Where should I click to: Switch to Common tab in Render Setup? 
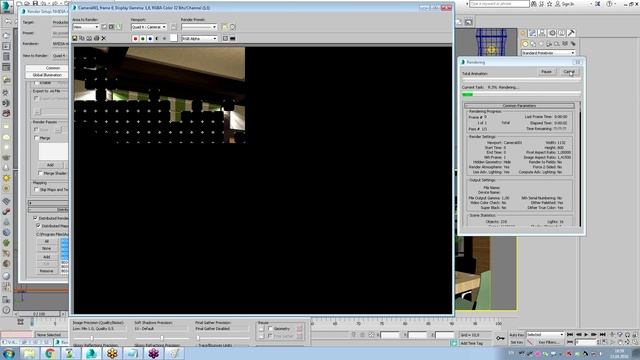[x=47, y=68]
